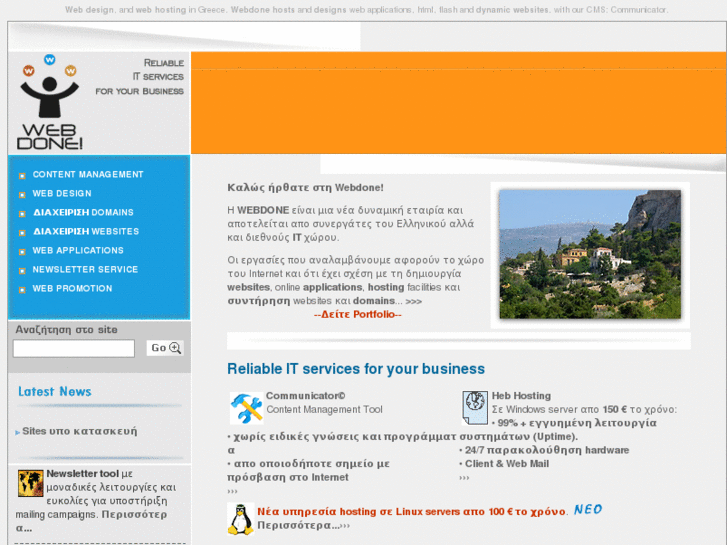
Task: Click more arrows under Web Hosting section
Action: tap(464, 478)
